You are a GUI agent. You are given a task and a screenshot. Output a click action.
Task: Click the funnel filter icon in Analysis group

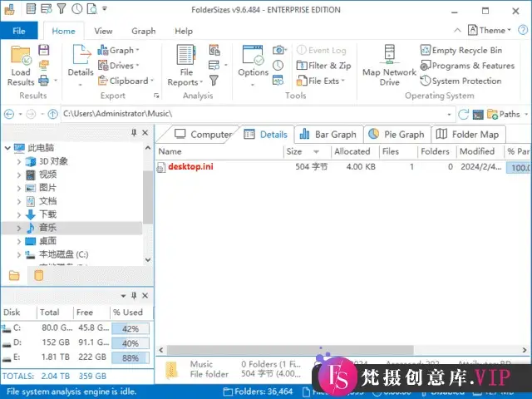pyautogui.click(x=214, y=81)
